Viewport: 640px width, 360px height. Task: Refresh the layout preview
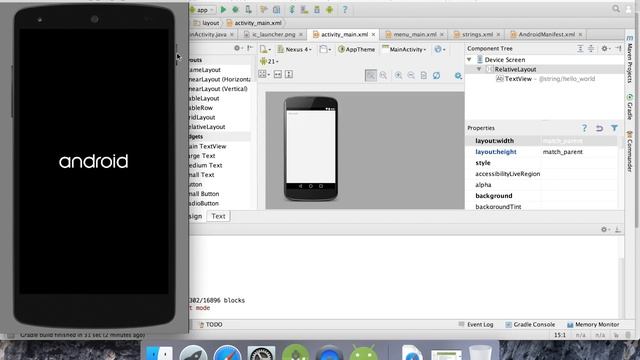[x=436, y=75]
